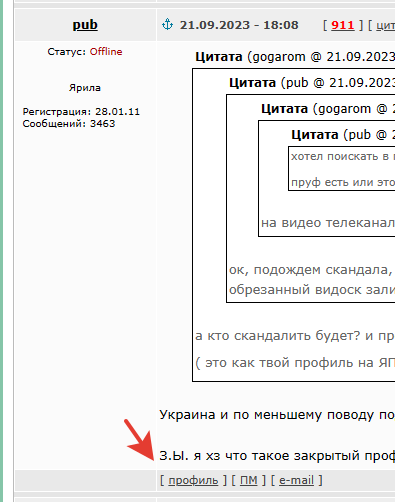Image resolution: width=395 pixels, height=502 pixels.
Task: Click quoted line '( это как твой профиль на ЯП'
Action: click(295, 363)
